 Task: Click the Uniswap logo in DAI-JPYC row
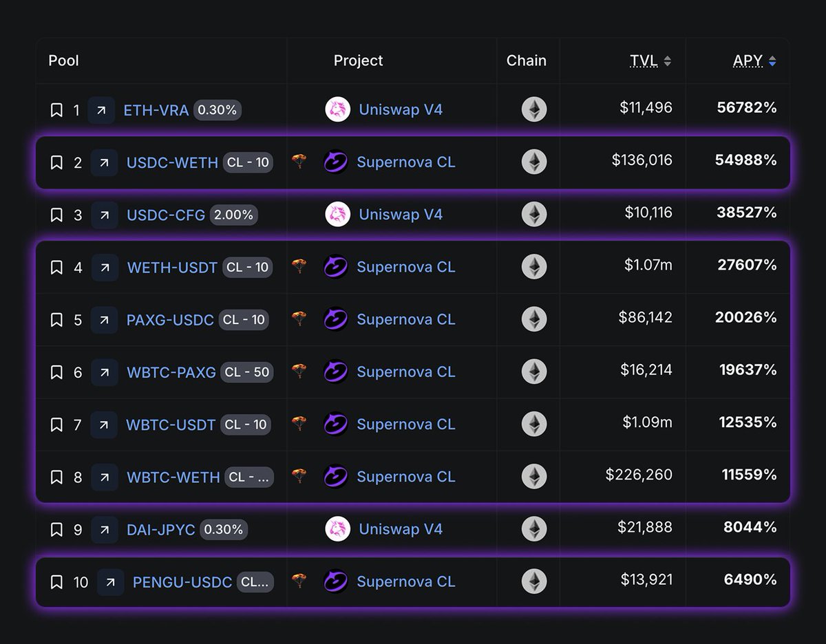click(x=338, y=529)
